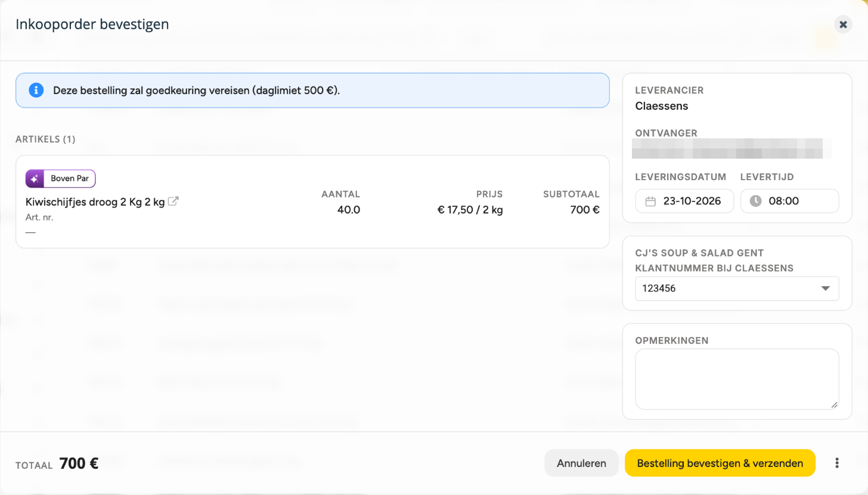868x495 pixels.
Task: Click the Boven Par badge
Action: pyautogui.click(x=61, y=179)
